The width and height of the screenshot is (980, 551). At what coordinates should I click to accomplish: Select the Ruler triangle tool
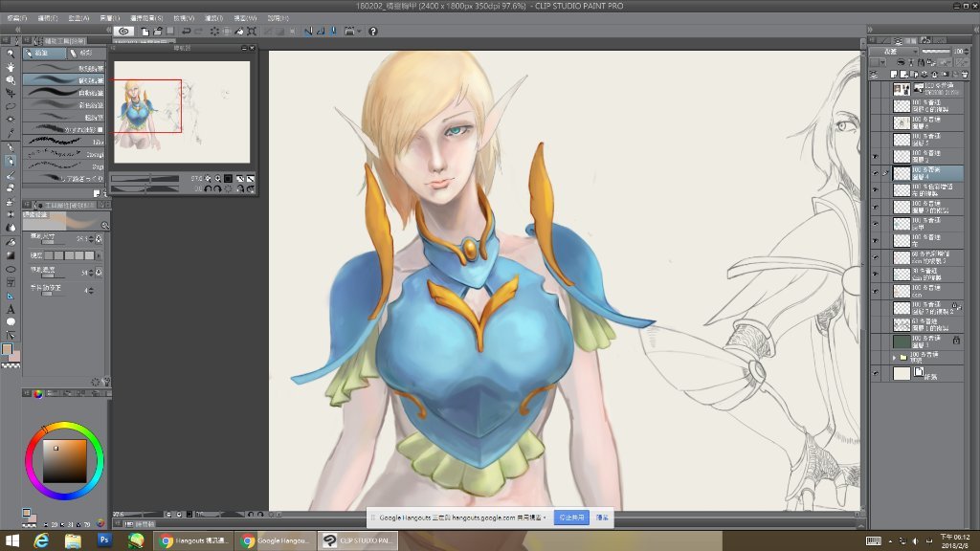[x=10, y=296]
